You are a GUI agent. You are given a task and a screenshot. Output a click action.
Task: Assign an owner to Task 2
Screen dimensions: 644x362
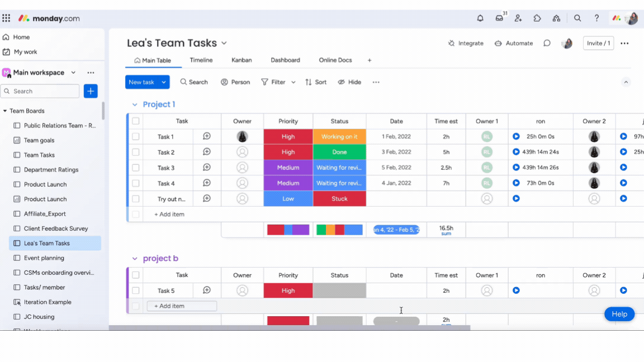(x=242, y=152)
